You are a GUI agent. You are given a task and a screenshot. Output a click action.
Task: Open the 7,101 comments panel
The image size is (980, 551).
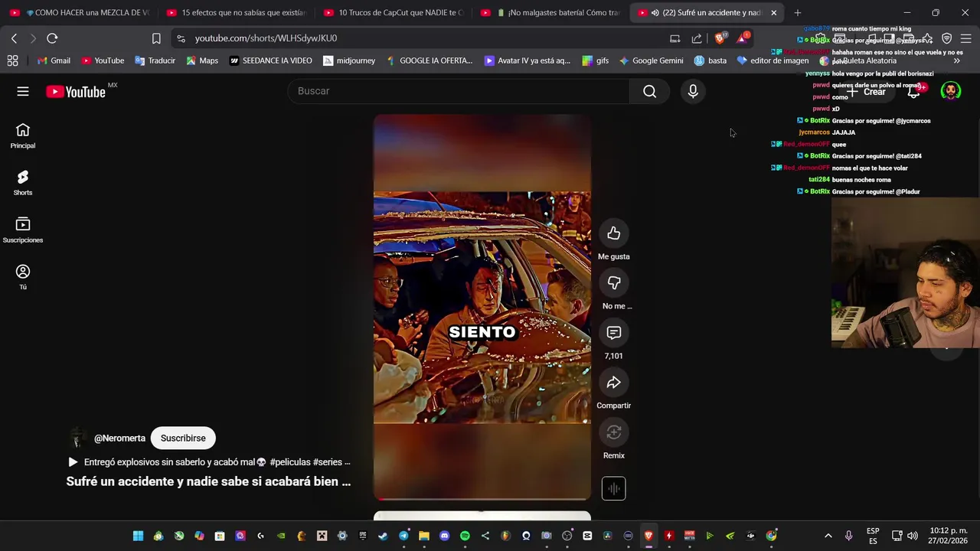pyautogui.click(x=613, y=333)
